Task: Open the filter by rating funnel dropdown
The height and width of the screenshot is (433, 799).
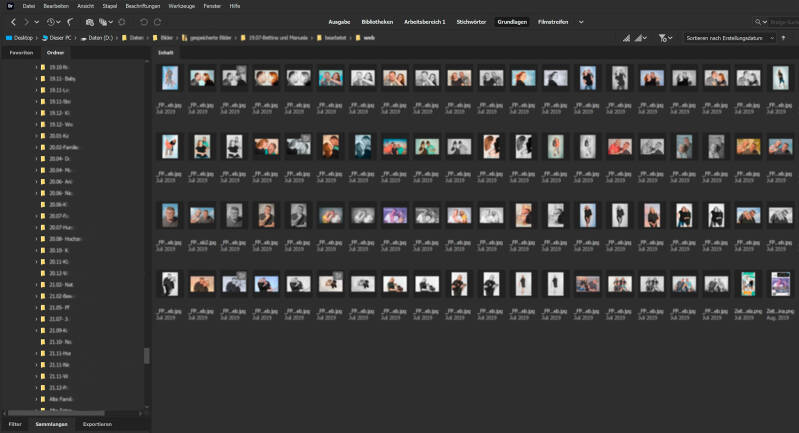Action: point(665,38)
